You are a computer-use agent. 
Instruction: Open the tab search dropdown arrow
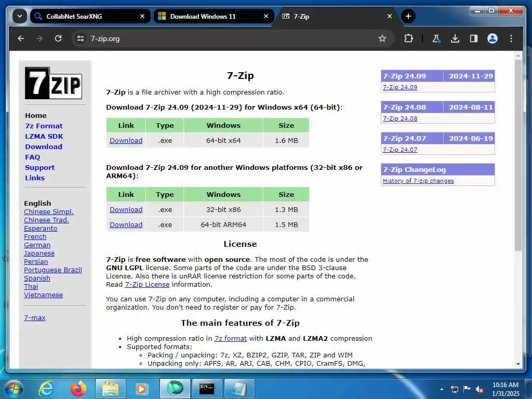point(20,16)
